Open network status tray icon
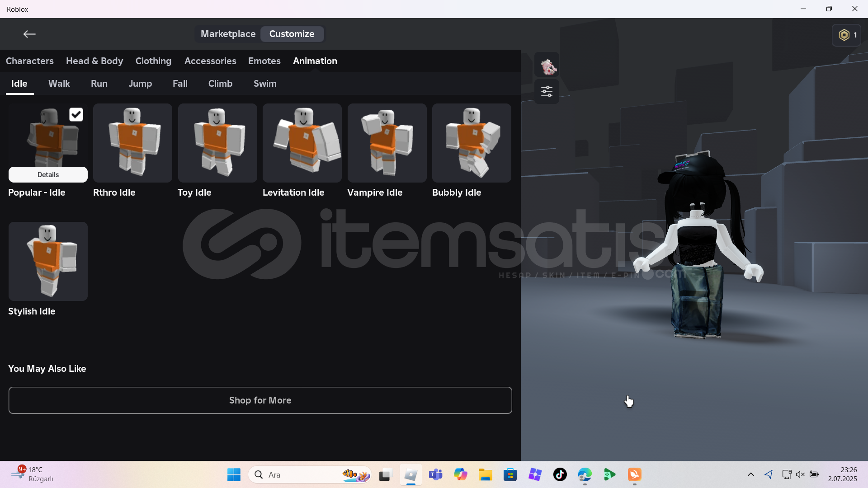 pos(787,474)
